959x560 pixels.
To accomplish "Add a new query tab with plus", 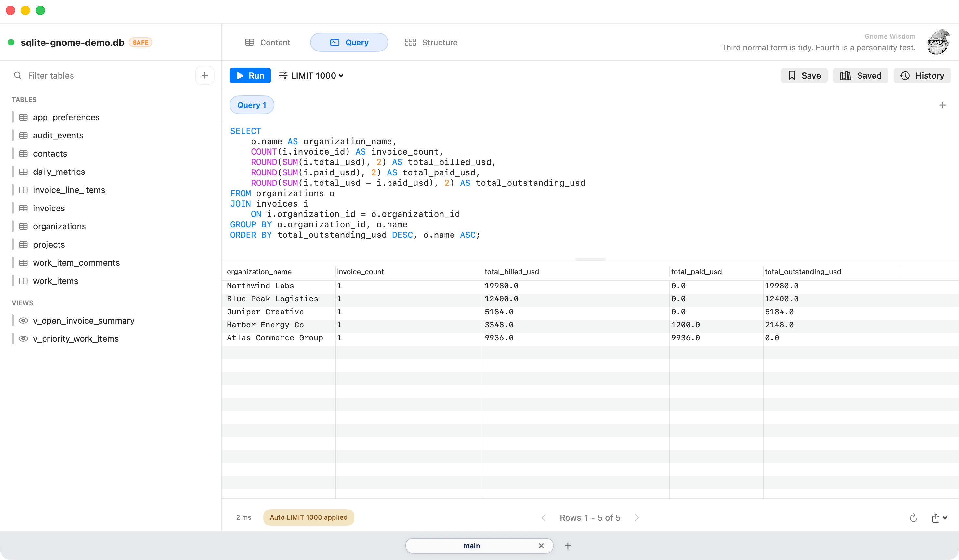I will 942,105.
